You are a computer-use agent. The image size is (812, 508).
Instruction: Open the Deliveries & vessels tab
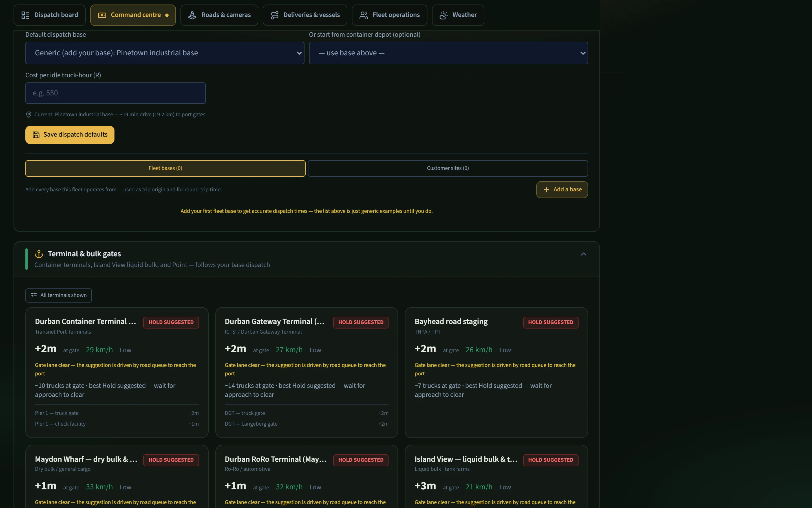[305, 15]
